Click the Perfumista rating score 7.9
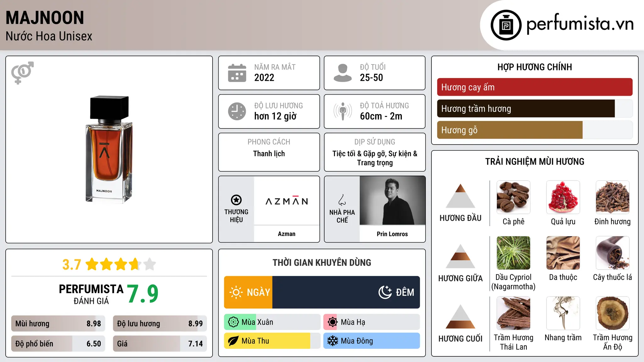The image size is (644, 362). pyautogui.click(x=143, y=294)
